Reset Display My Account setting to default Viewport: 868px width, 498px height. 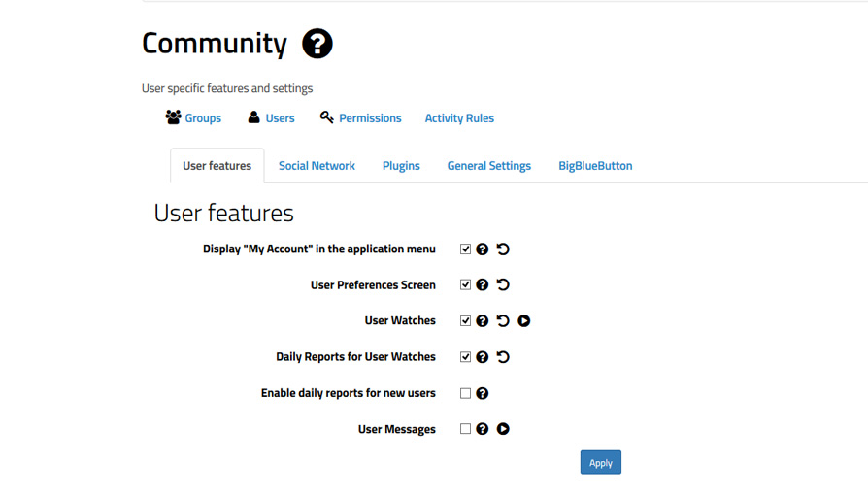(503, 249)
